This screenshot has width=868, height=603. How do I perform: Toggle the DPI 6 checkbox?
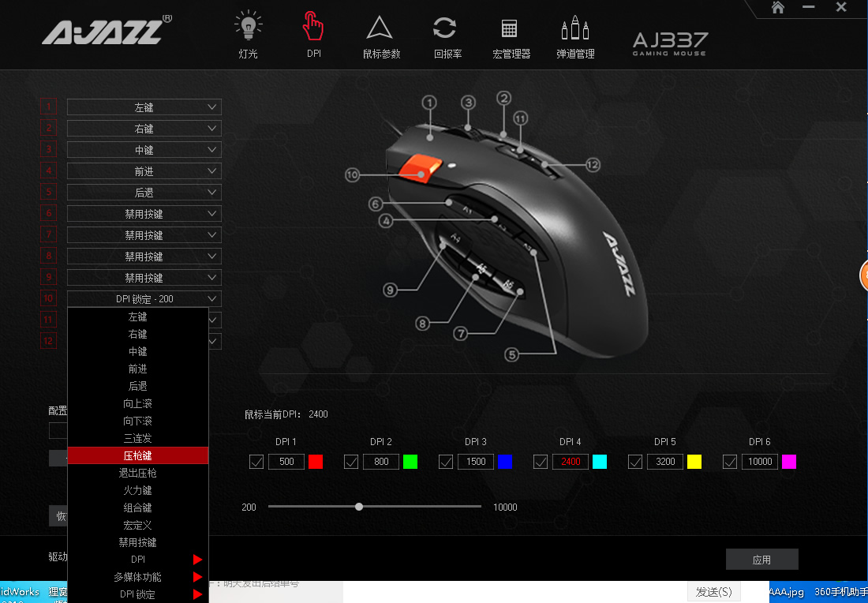(x=730, y=461)
